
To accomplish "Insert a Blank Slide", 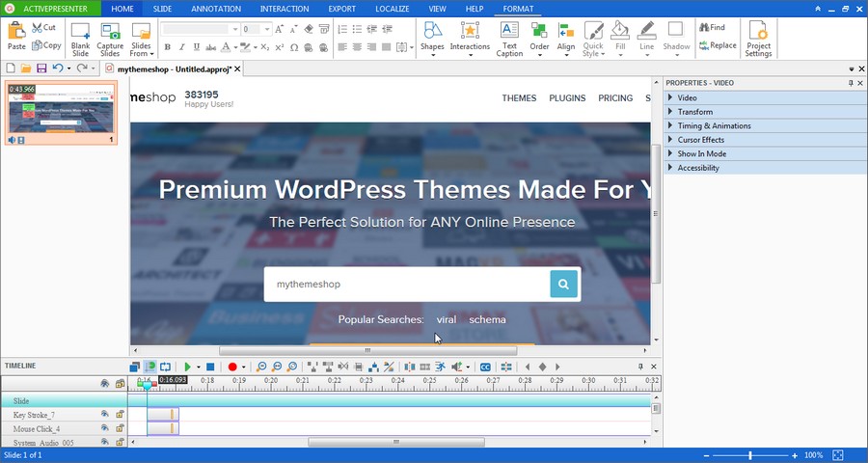I will coord(80,39).
